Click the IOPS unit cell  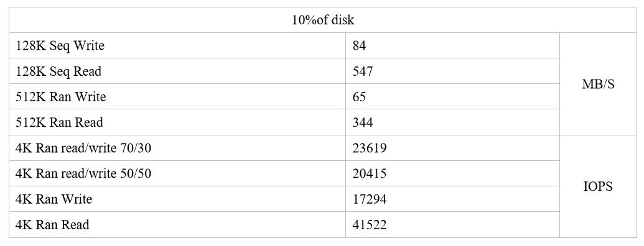[x=598, y=186]
